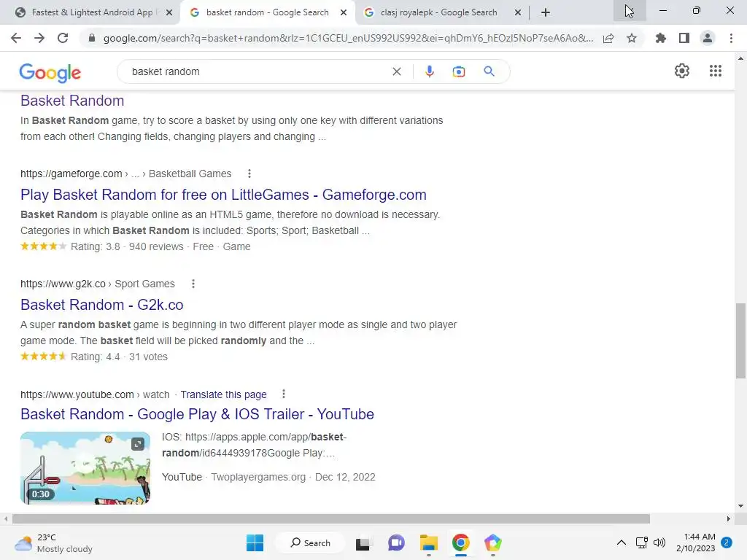Click the scroll right arrow at the bottom
The width and height of the screenshot is (747, 560).
(729, 518)
